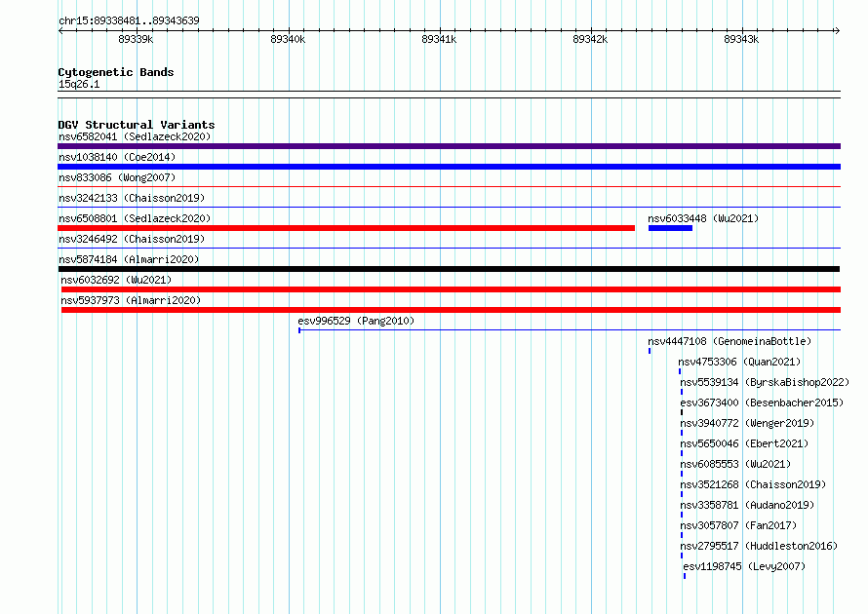Open nsv3358781 (Audano2019) variant

[x=747, y=505]
